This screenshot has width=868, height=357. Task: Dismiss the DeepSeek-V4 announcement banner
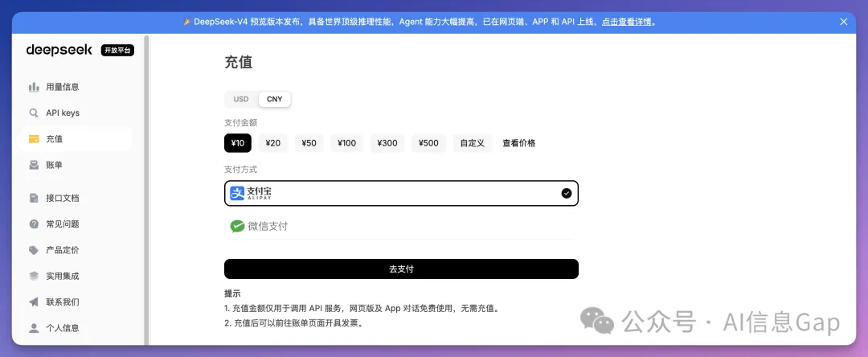point(844,22)
